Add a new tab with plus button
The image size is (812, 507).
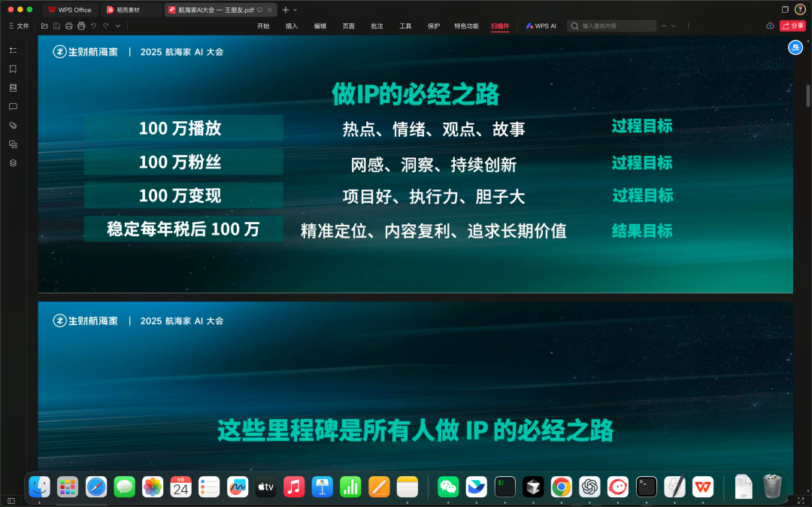286,10
